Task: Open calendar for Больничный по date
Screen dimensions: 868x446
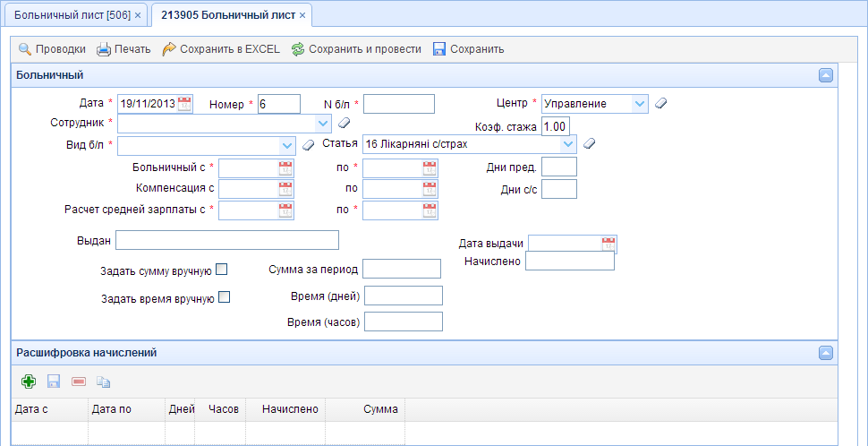Action: [430, 168]
